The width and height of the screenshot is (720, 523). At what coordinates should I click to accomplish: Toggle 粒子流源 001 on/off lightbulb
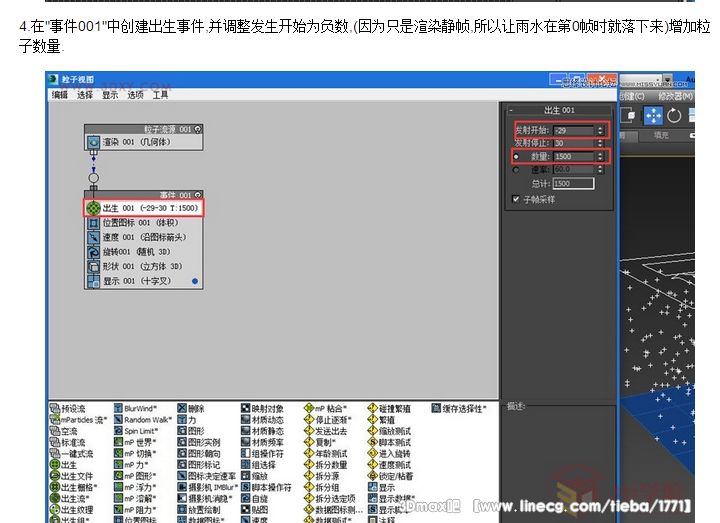(x=198, y=129)
